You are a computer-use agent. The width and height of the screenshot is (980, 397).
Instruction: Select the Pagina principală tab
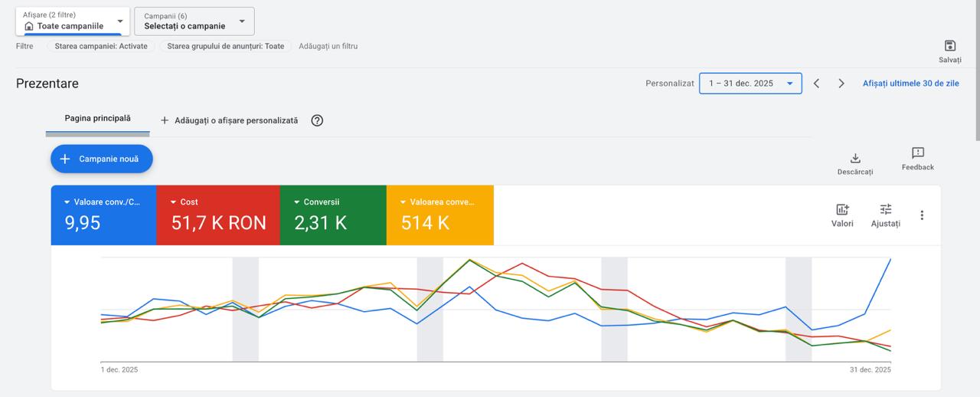[98, 119]
